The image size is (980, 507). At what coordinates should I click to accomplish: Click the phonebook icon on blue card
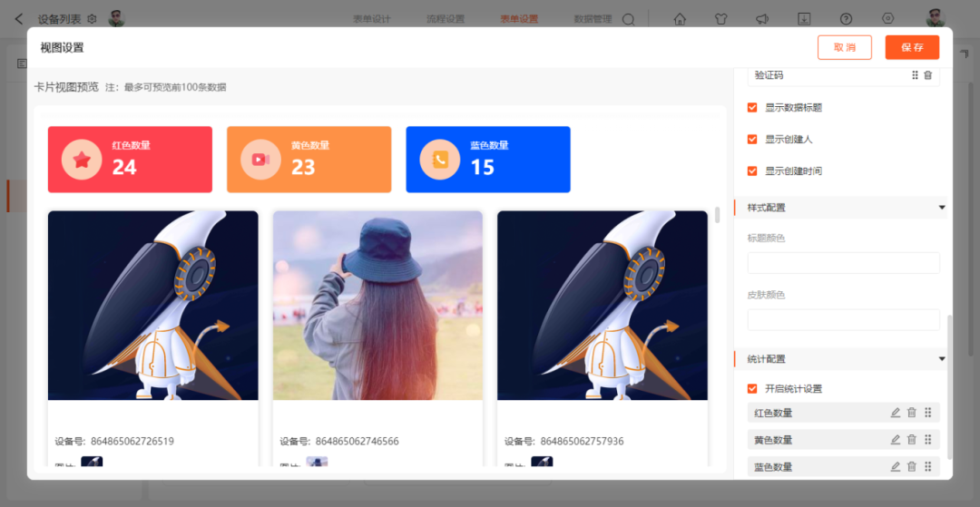click(440, 160)
